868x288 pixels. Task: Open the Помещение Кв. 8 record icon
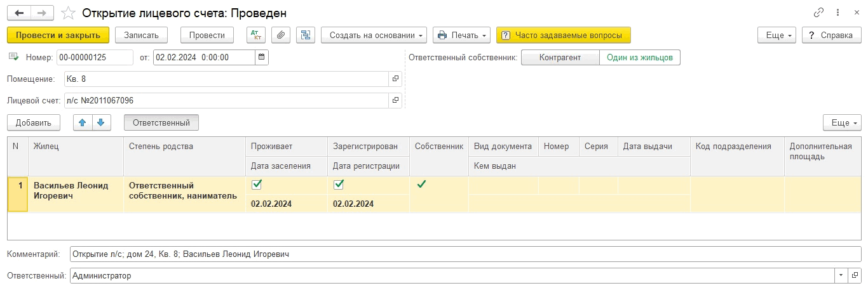coord(395,79)
